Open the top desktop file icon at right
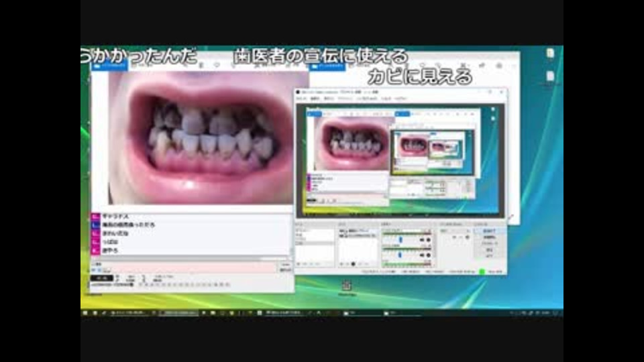This screenshot has height=362, width=644. 550,54
